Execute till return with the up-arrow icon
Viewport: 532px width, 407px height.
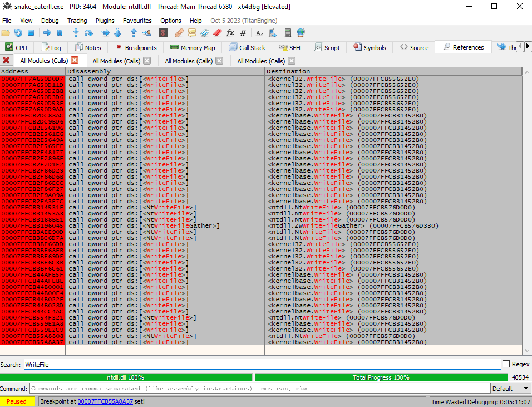click(x=134, y=33)
